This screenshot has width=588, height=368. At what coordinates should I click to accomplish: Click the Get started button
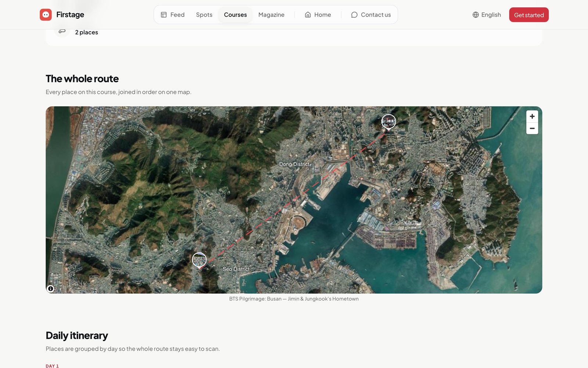pos(529,15)
